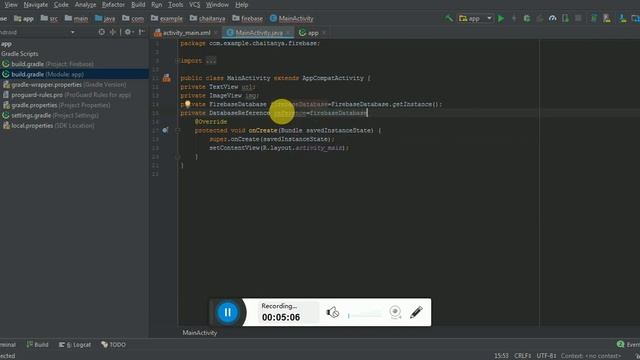The width and height of the screenshot is (640, 360).
Task: Collapse the onCreate method fold marker
Action: click(x=177, y=131)
